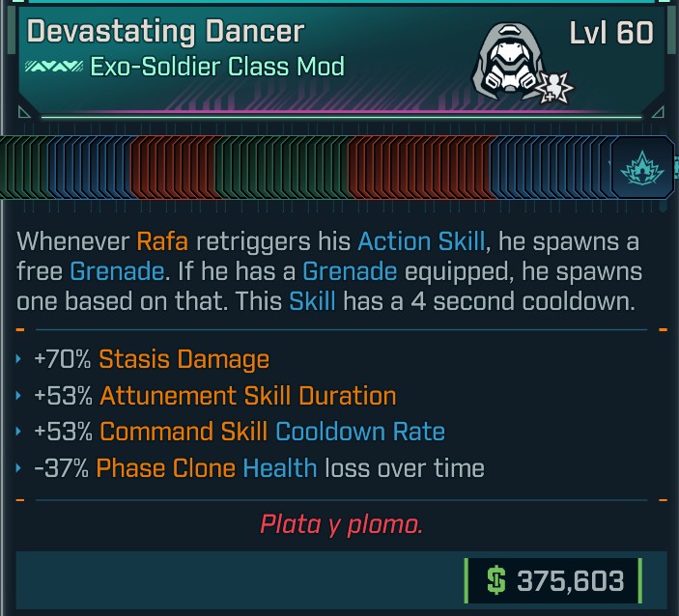Click the rarity stripe icon before Exo-Soldier
The height and width of the screenshot is (616, 679).
coord(54,67)
